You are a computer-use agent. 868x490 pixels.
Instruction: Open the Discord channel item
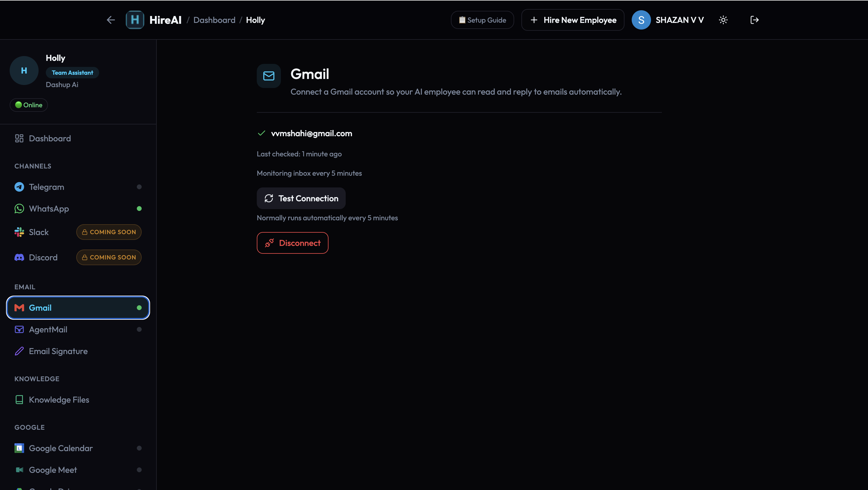click(43, 257)
